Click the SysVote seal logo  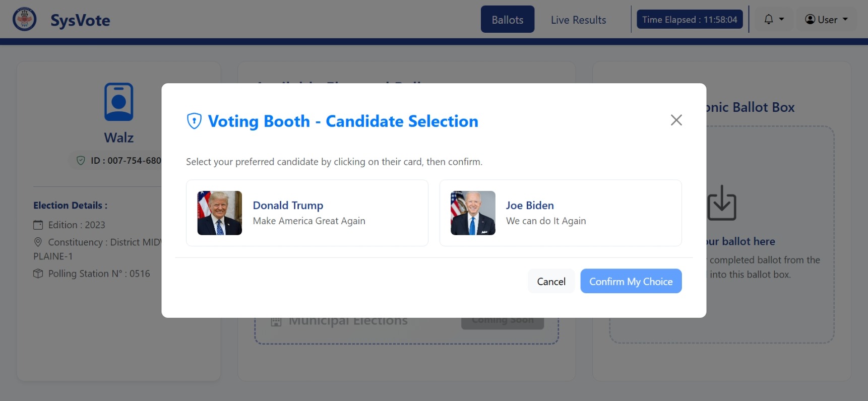point(24,19)
